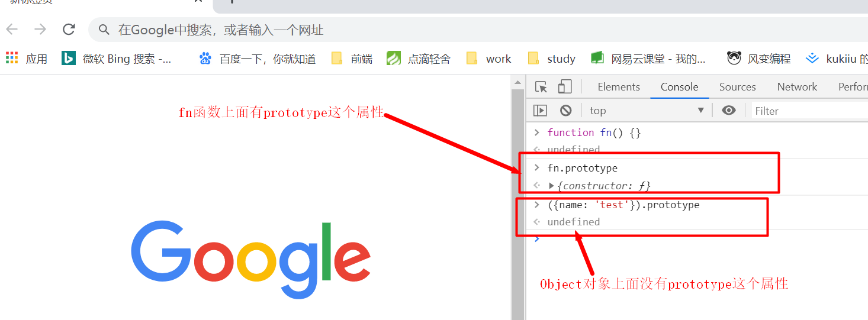868x320 pixels.
Task: Click the Bing bookmark favicon
Action: [x=69, y=58]
